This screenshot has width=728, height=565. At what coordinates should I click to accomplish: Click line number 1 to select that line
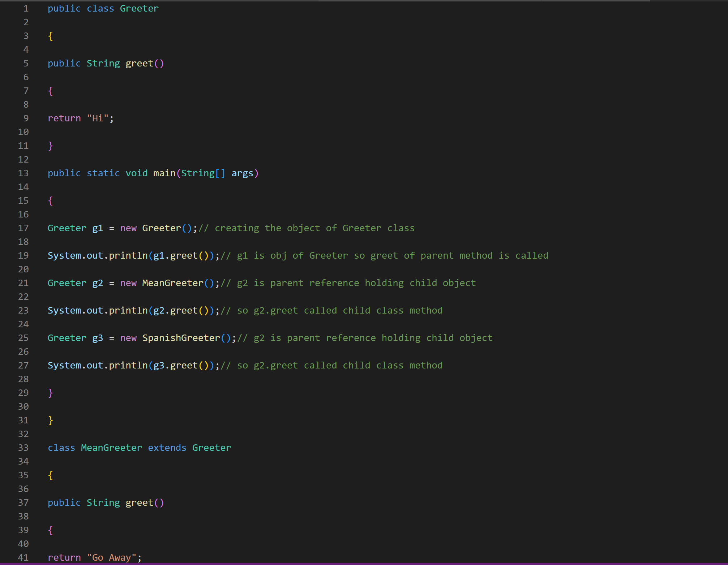pos(25,8)
